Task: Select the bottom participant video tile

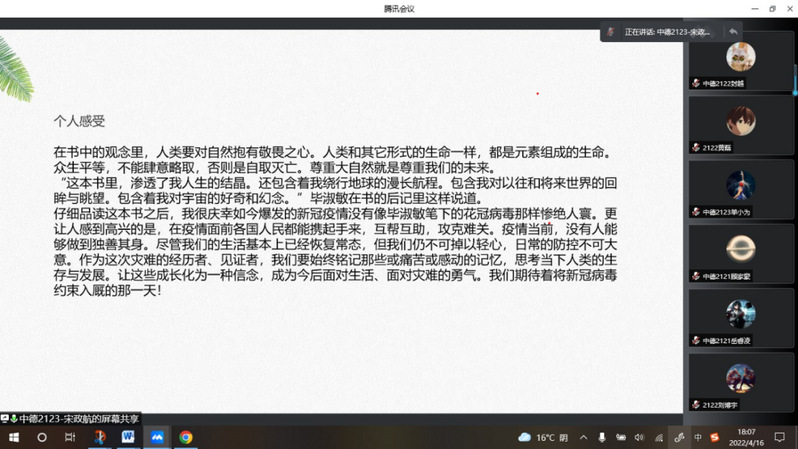Action: point(741,383)
